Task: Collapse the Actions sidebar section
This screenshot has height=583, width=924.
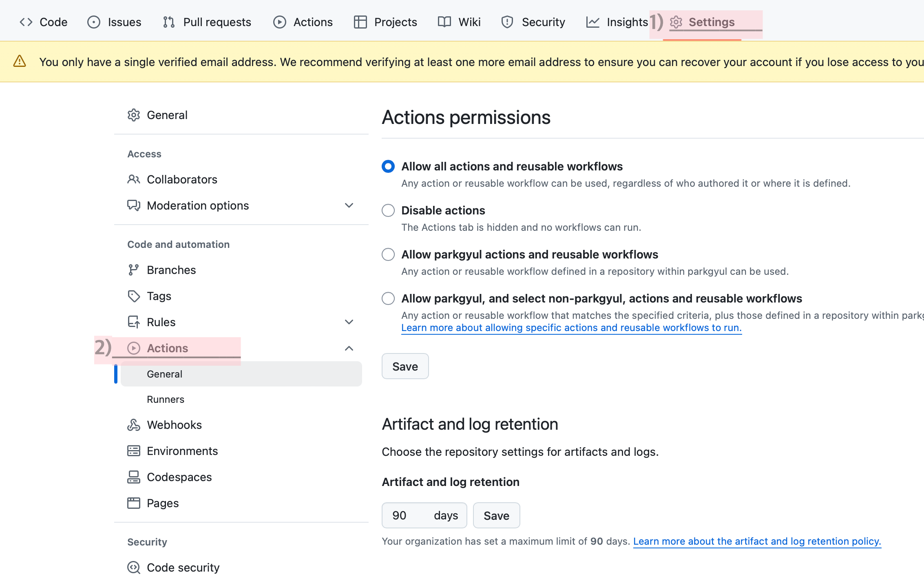Action: point(349,348)
